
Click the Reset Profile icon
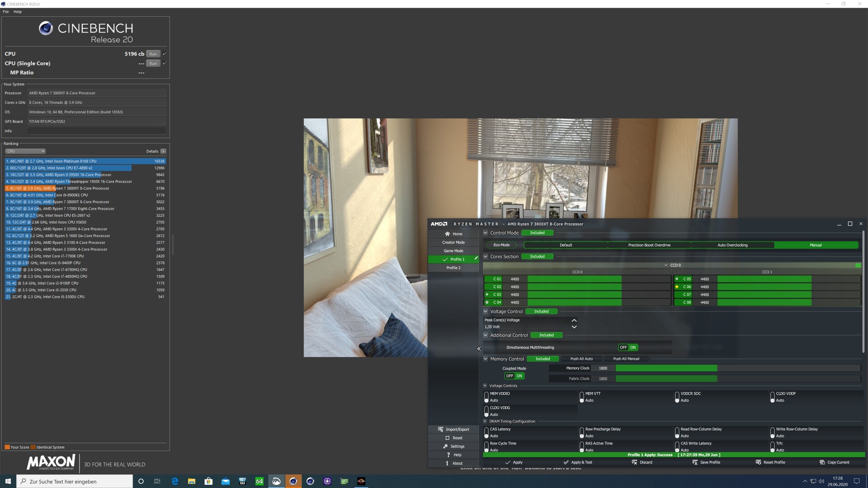(x=758, y=462)
